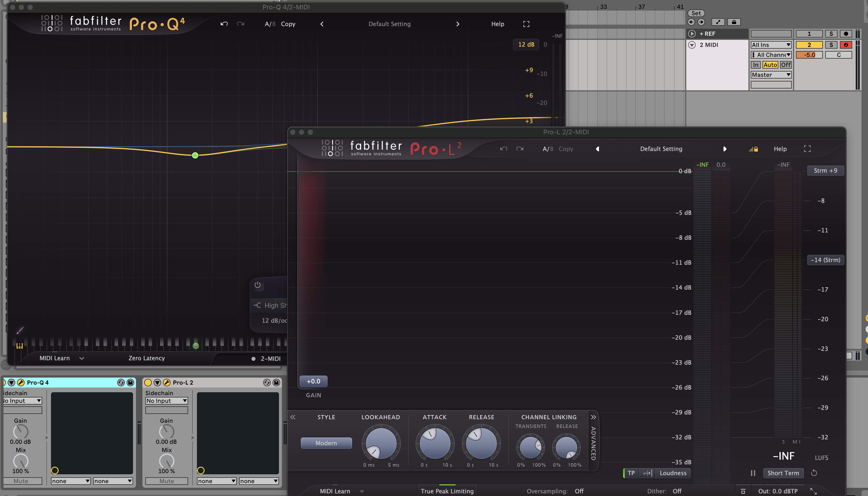Click Pro-L 2 resize handle icon

pyautogui.click(x=813, y=491)
